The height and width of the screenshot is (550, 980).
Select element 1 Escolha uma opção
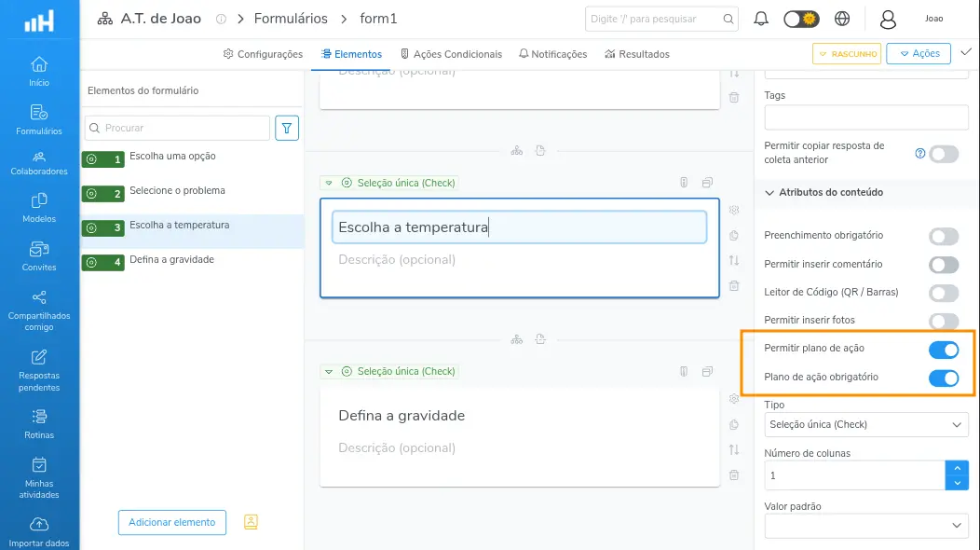coord(192,158)
